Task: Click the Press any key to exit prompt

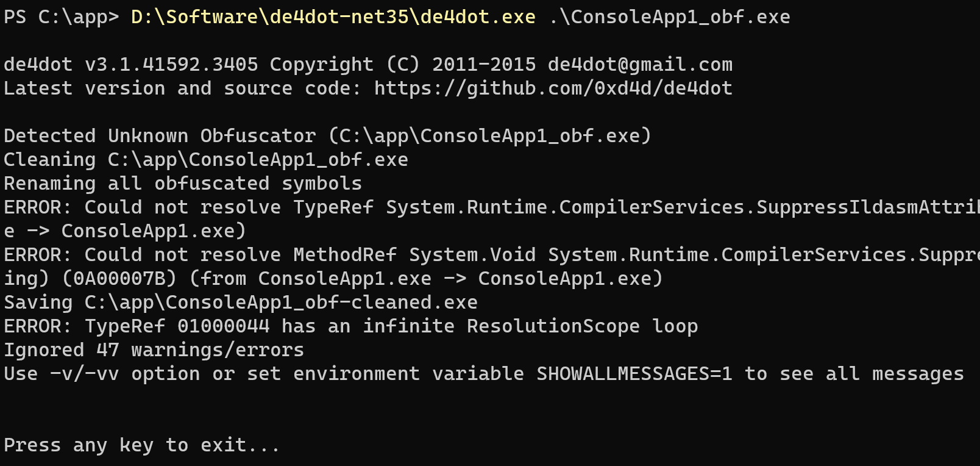Action: (141, 445)
